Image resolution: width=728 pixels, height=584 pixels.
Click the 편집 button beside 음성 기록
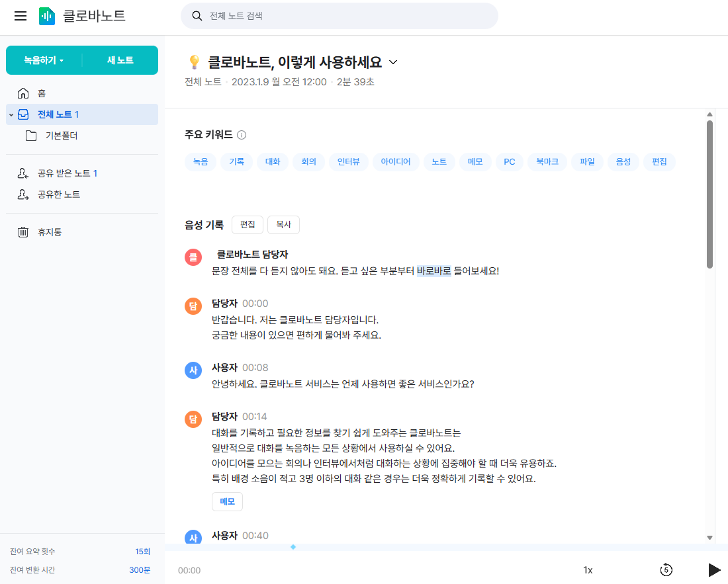tap(248, 225)
